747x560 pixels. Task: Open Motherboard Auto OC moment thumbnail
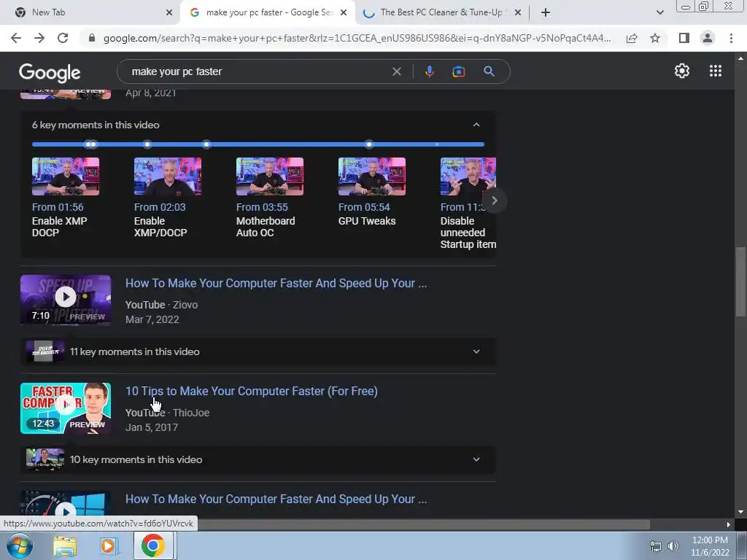(x=270, y=176)
